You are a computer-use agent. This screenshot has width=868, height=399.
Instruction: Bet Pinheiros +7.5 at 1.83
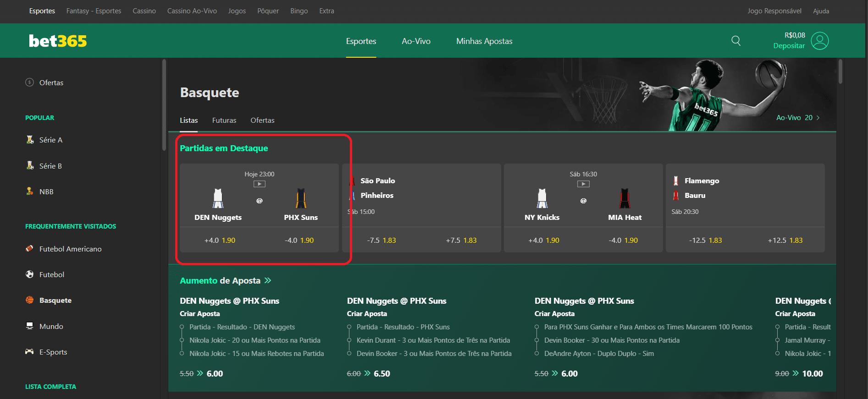[461, 240]
